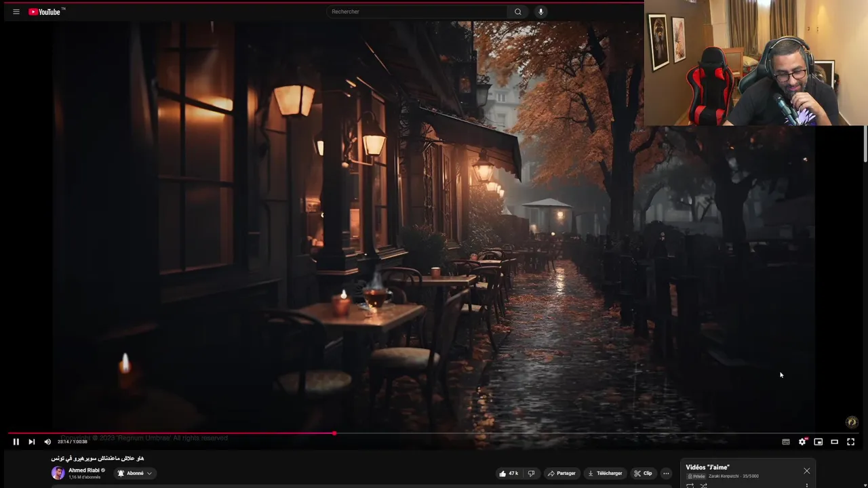Click the Télécharger download button
The height and width of the screenshot is (488, 868).
click(x=605, y=473)
